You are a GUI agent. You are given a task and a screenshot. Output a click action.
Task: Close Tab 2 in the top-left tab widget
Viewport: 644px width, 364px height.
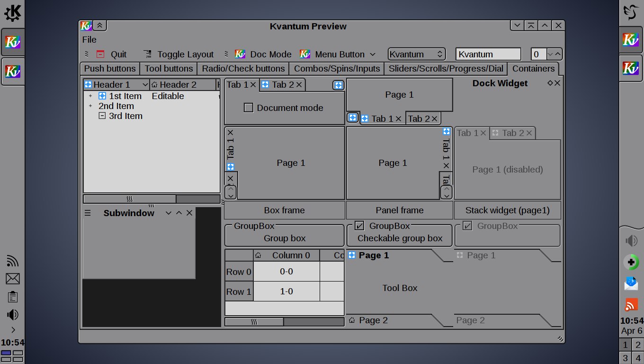[x=299, y=85]
